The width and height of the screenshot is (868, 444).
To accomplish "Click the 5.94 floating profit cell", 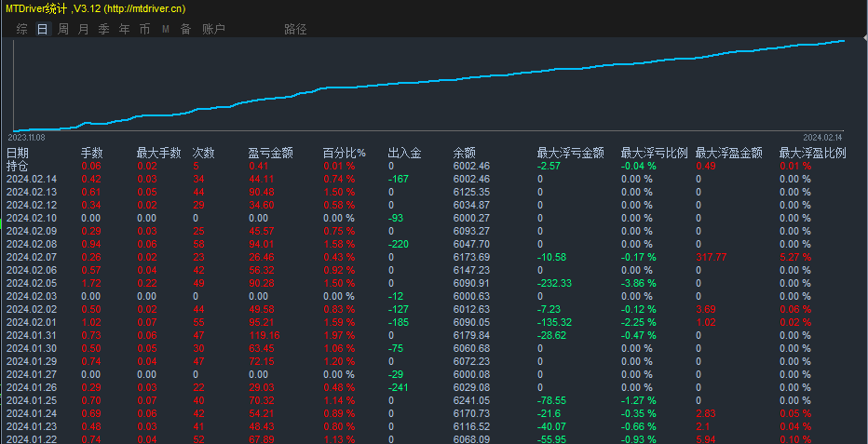I will point(706,439).
